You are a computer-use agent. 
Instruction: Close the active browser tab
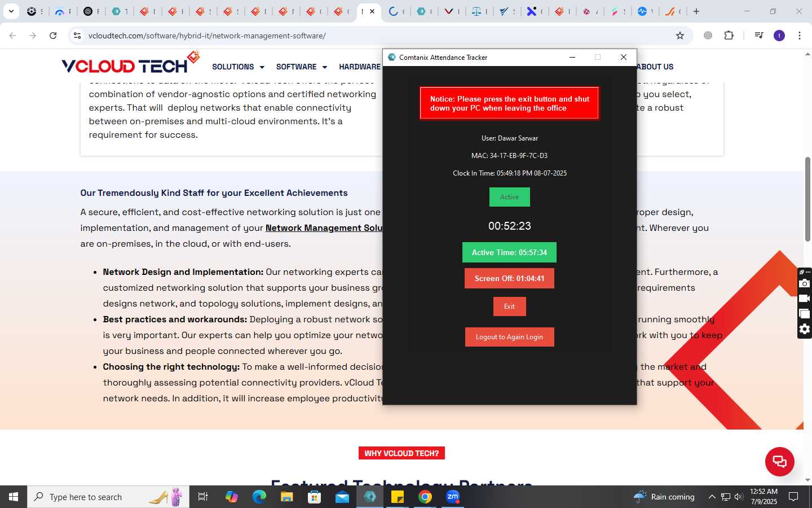pos(372,11)
